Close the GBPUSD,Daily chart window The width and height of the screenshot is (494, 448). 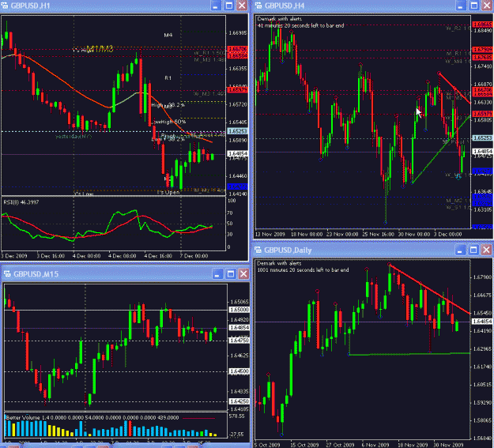[486, 250]
